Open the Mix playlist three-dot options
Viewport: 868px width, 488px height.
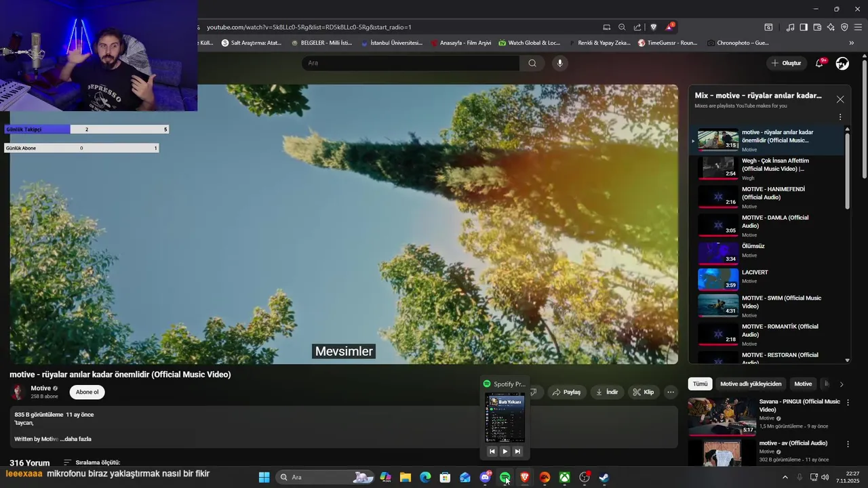coord(840,117)
